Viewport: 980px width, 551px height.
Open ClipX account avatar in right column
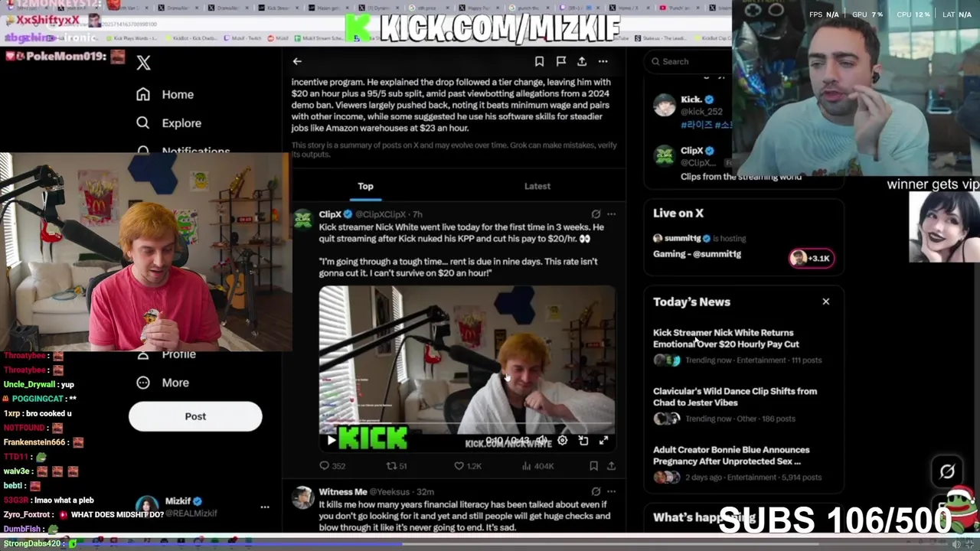(665, 157)
